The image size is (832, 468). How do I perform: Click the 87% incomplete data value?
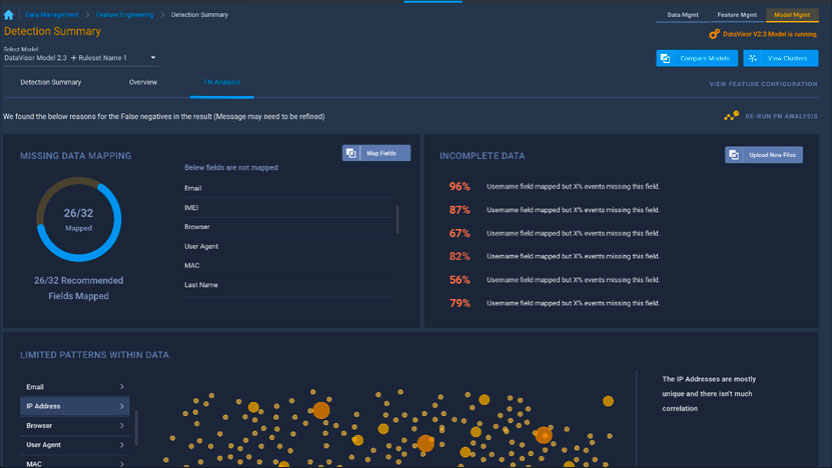[460, 210]
